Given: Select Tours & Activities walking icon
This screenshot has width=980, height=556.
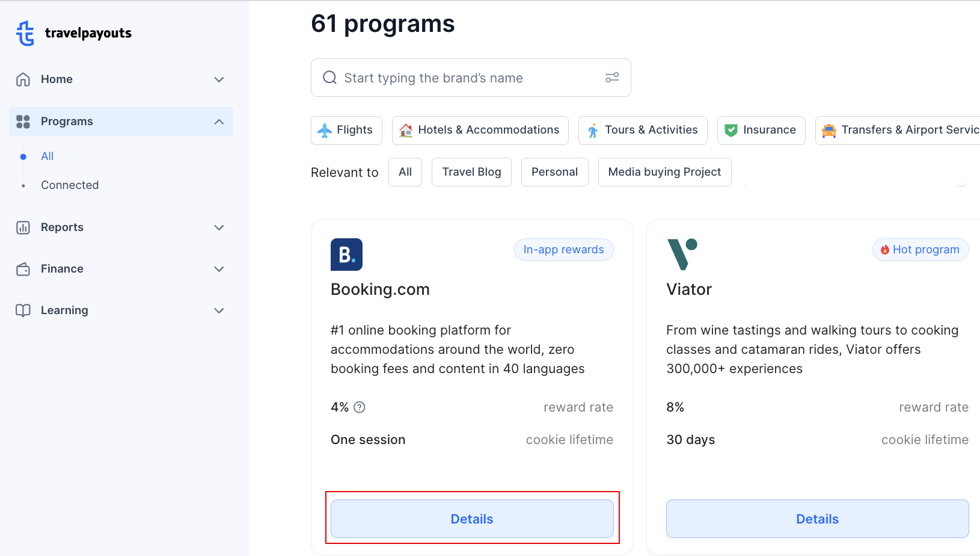Looking at the screenshot, I should pyautogui.click(x=592, y=130).
